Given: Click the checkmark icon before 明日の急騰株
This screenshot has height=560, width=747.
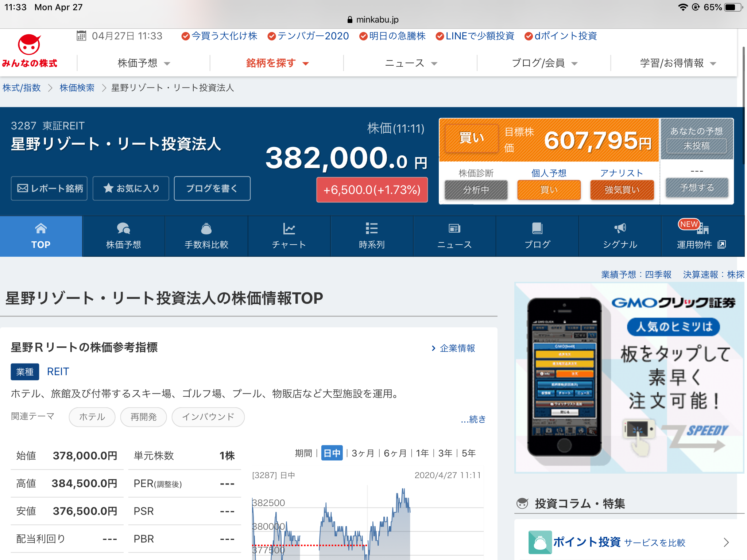Looking at the screenshot, I should coord(363,36).
